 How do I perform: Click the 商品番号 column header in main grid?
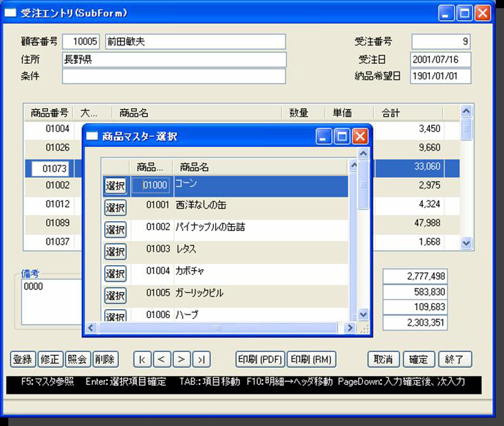click(x=50, y=113)
